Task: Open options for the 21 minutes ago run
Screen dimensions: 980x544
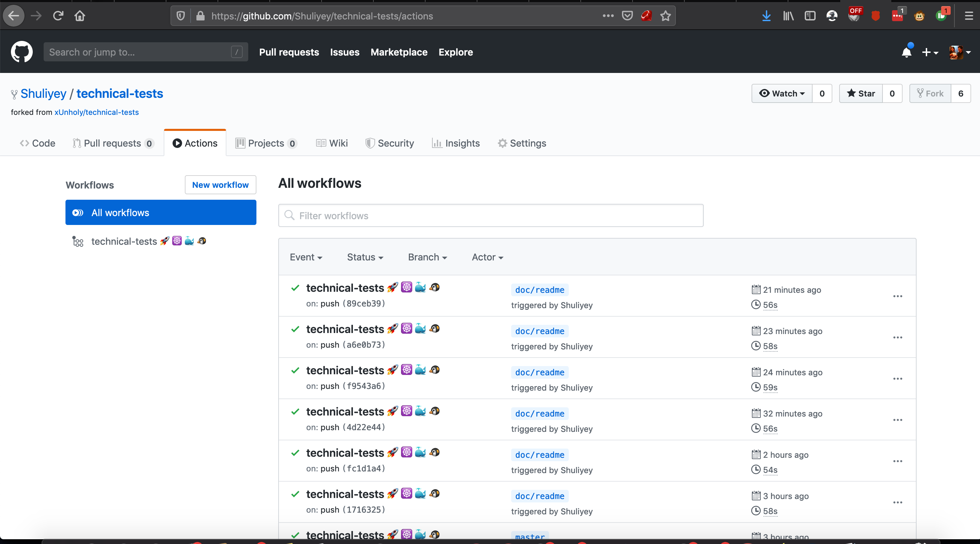Action: click(897, 296)
